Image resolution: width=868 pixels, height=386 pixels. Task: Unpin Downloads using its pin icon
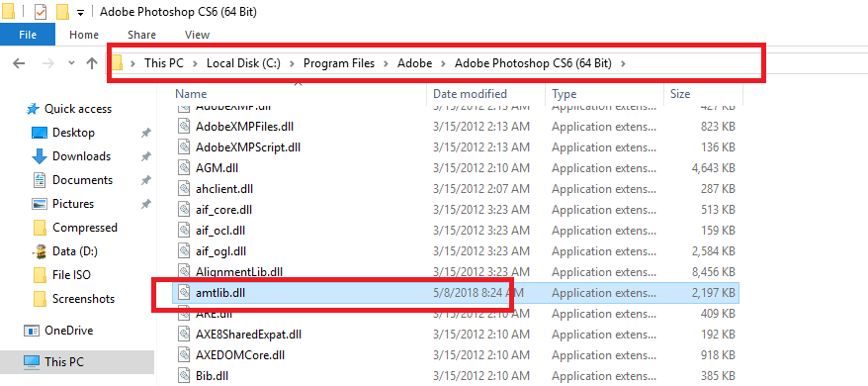145,157
